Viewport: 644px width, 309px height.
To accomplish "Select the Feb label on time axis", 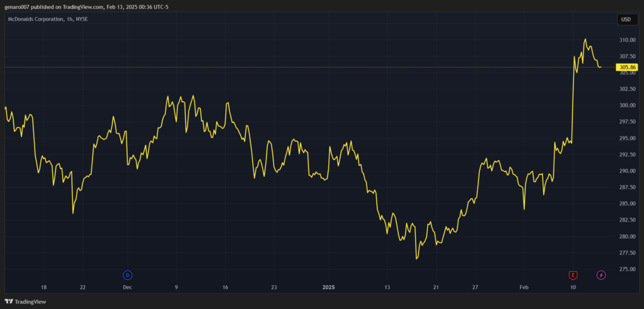I will 524,287.
